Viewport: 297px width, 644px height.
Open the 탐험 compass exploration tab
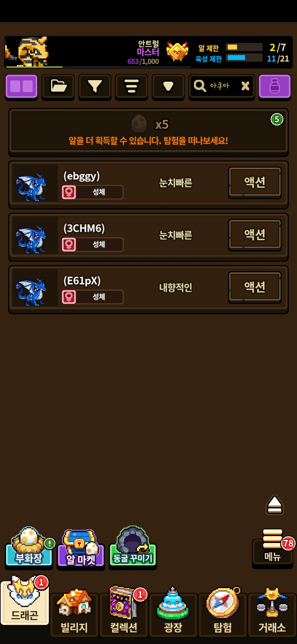(x=223, y=613)
